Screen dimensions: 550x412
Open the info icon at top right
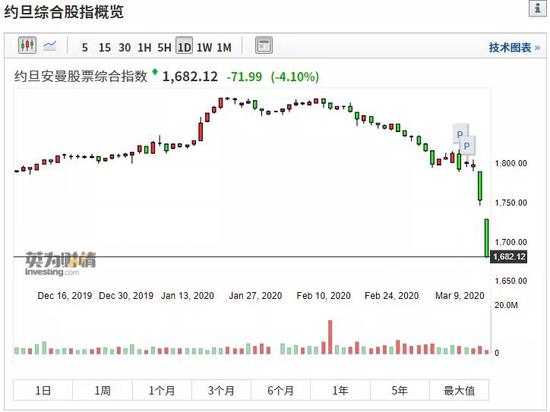pyautogui.click(x=537, y=8)
